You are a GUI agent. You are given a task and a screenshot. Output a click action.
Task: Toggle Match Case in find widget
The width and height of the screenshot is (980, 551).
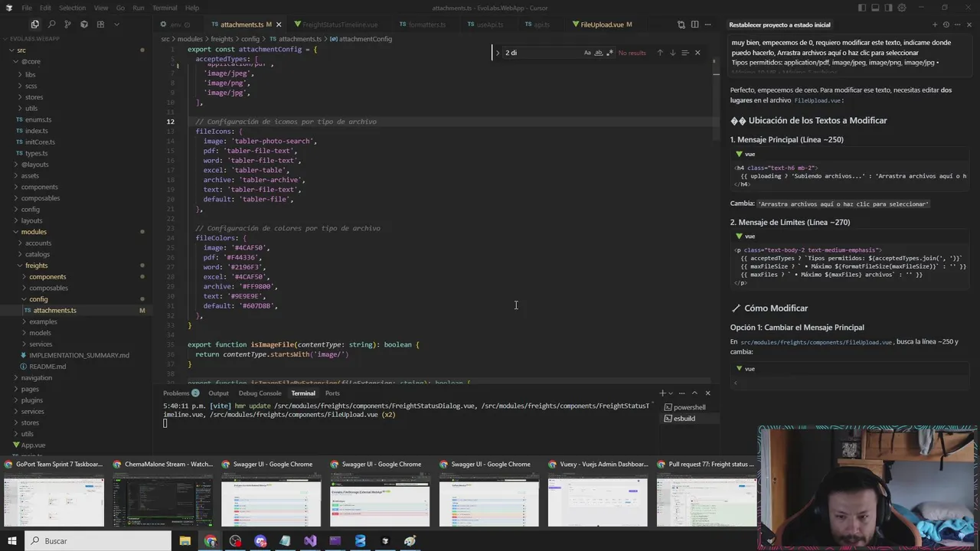(x=587, y=53)
